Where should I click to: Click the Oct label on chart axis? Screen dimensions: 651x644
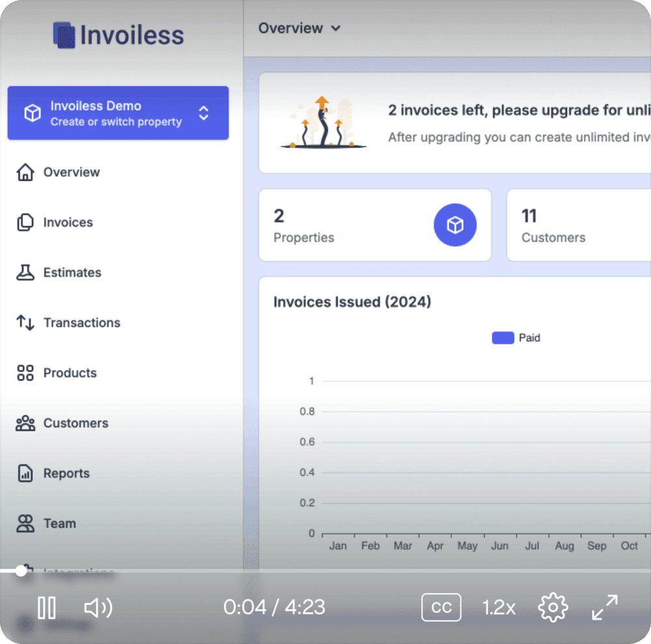pyautogui.click(x=629, y=546)
